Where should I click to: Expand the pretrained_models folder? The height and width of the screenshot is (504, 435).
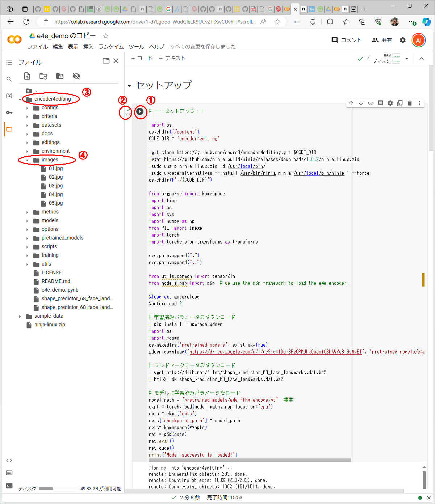[27, 238]
